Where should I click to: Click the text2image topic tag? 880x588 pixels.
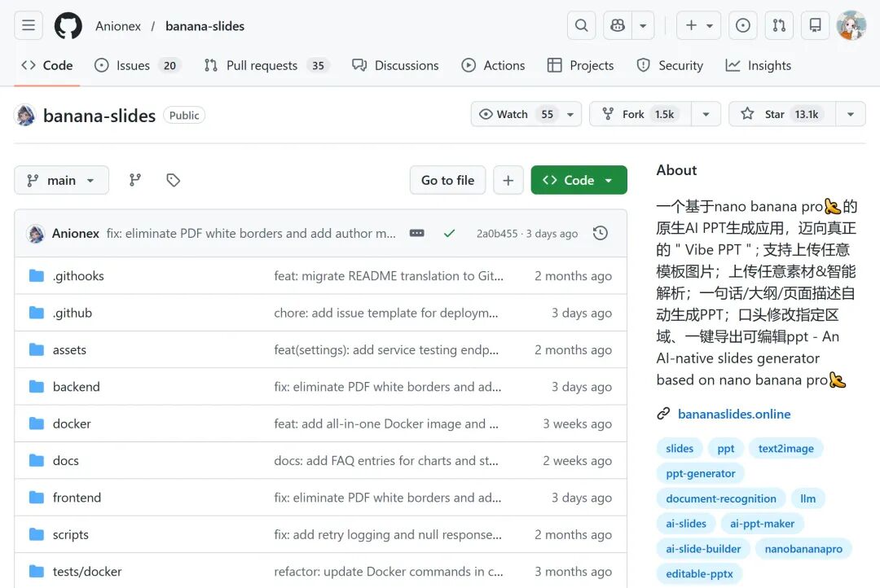pyautogui.click(x=785, y=448)
